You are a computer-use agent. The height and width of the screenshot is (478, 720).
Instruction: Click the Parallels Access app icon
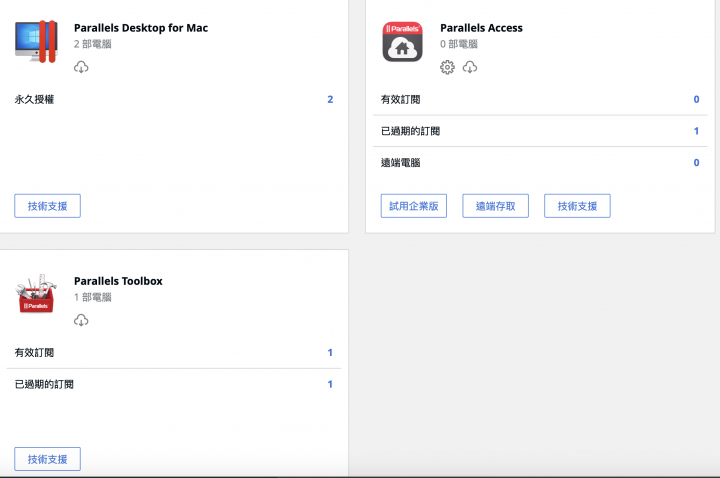click(x=402, y=42)
